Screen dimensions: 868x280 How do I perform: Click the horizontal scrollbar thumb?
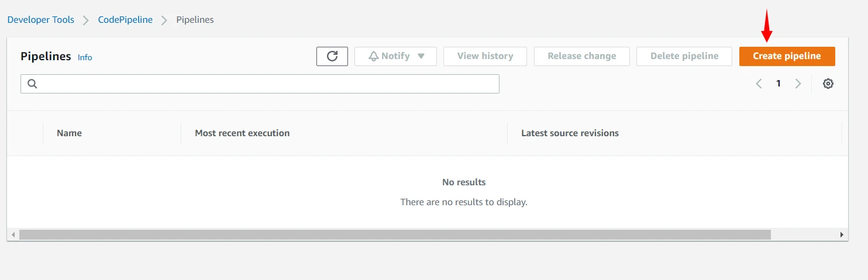point(395,234)
